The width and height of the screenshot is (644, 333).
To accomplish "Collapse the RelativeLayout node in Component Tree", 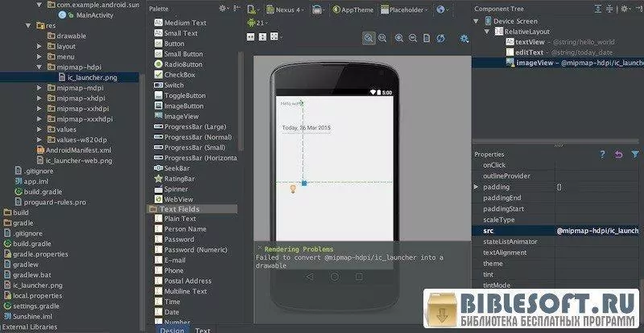I will tap(498, 31).
